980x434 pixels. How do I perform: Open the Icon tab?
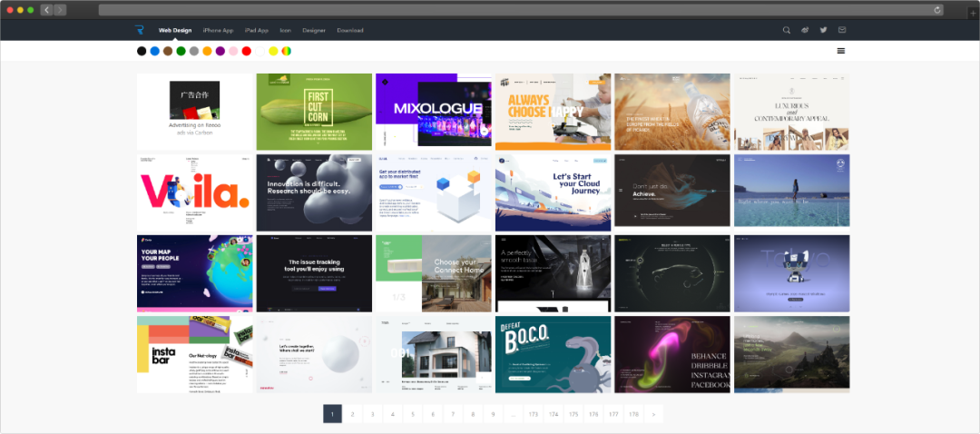point(286,30)
